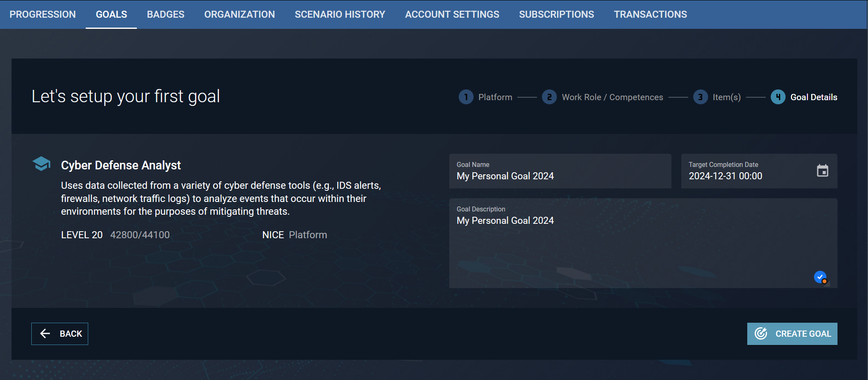Click step 1 Platform circle
The height and width of the screenshot is (380, 868).
[466, 97]
